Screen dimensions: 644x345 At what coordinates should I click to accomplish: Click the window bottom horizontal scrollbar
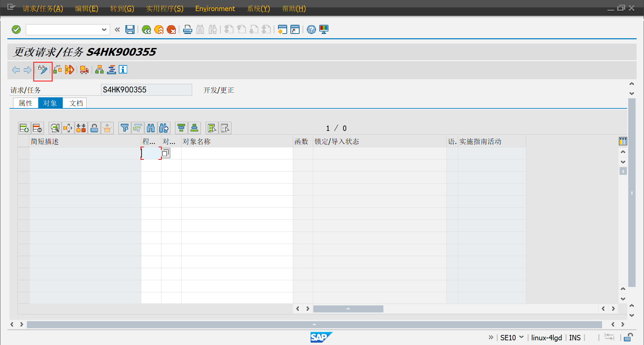point(314,325)
